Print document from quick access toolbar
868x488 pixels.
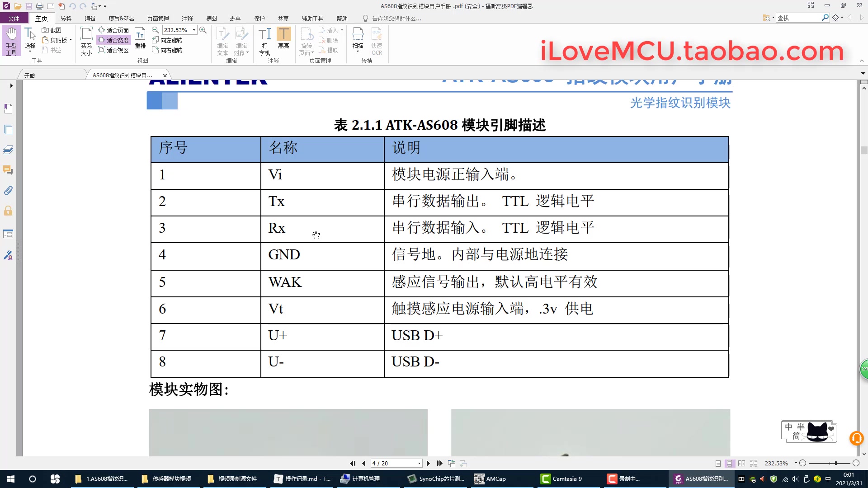(40, 6)
